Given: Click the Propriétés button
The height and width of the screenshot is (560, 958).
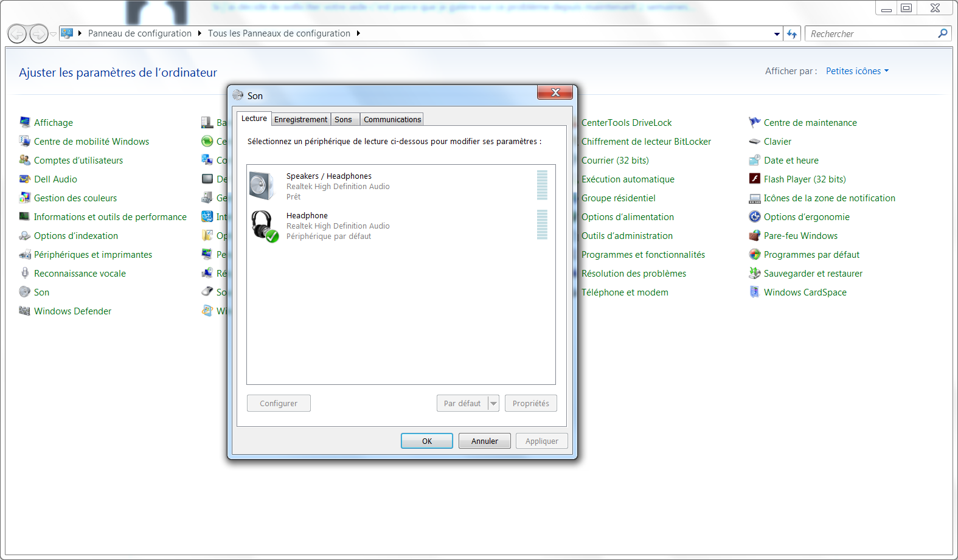Looking at the screenshot, I should [x=531, y=403].
